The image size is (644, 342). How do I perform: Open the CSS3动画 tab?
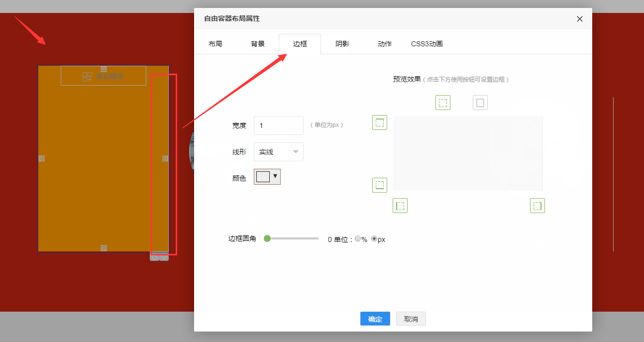[427, 44]
